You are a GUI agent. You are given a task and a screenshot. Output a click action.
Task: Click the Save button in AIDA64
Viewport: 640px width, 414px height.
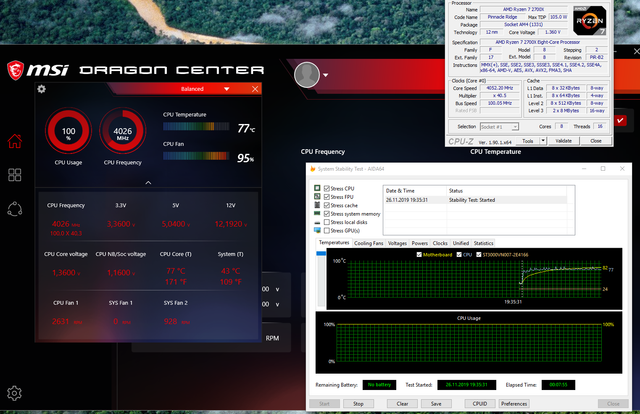436,403
